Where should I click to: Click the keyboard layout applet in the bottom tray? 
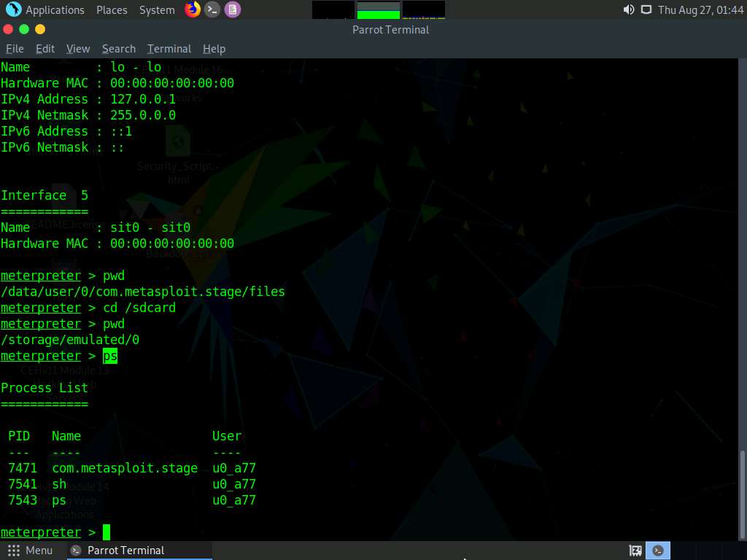pos(635,550)
